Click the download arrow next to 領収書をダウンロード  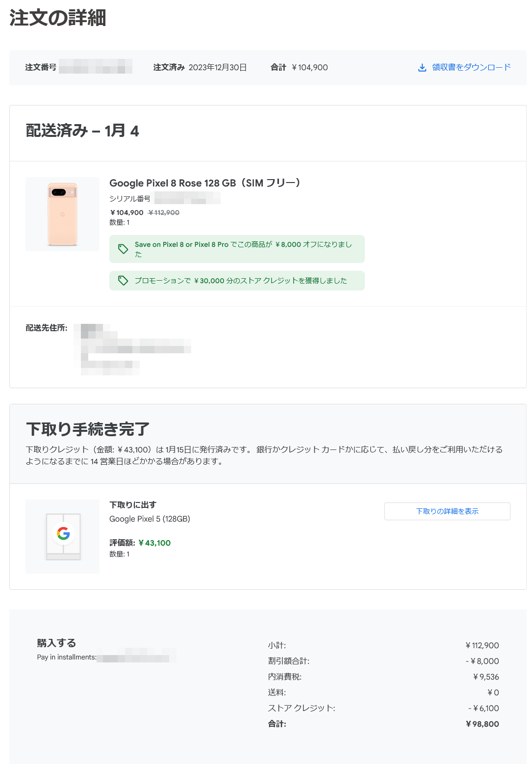[x=422, y=67]
